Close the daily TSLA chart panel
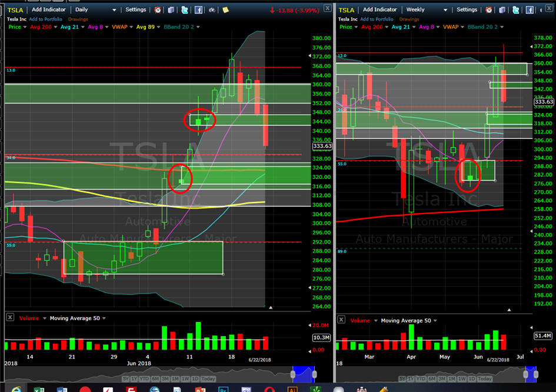The width and height of the screenshot is (556, 392). [x=328, y=8]
